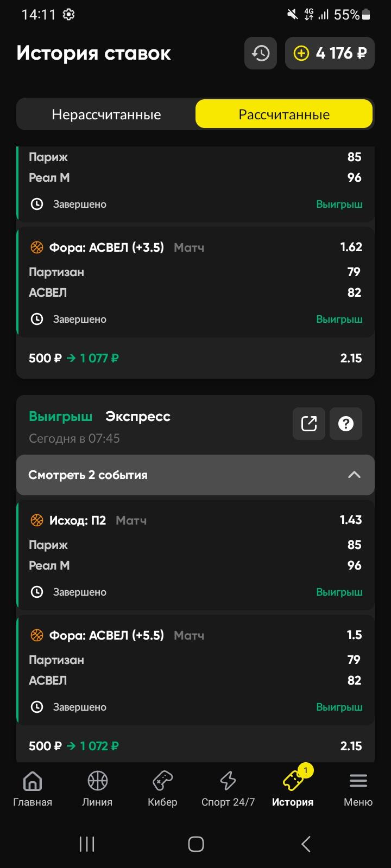
Task: Open the История tab with badge
Action: tap(293, 787)
